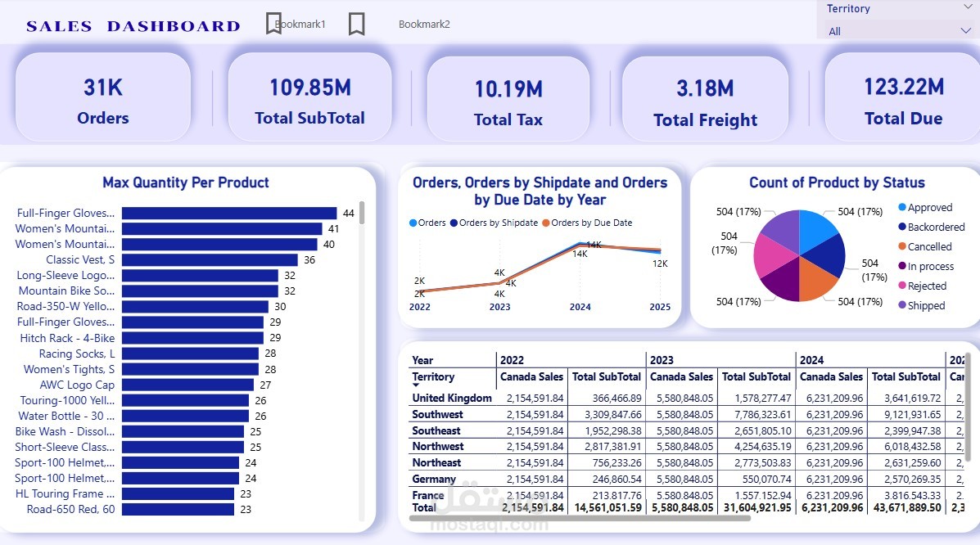This screenshot has width=980, height=545.
Task: Click the Long-Sleeve Logo... label
Action: (x=65, y=275)
